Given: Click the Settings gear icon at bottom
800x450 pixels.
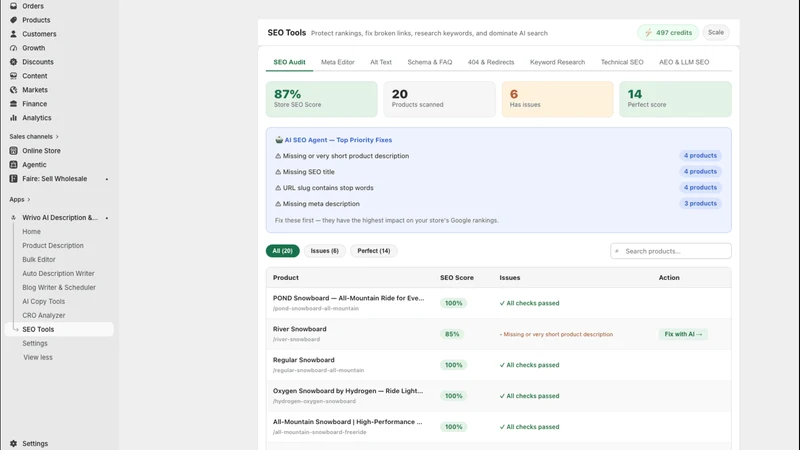Looking at the screenshot, I should tap(13, 443).
